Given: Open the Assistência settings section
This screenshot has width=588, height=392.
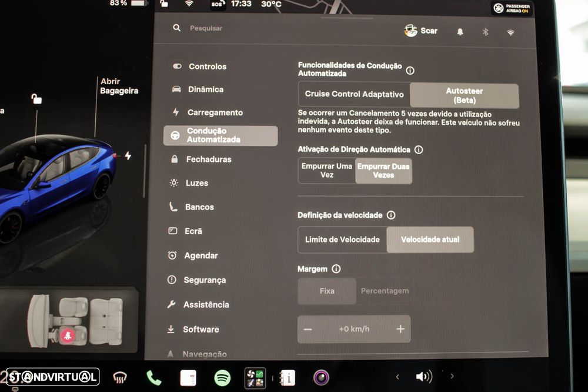Looking at the screenshot, I should click(x=198, y=304).
